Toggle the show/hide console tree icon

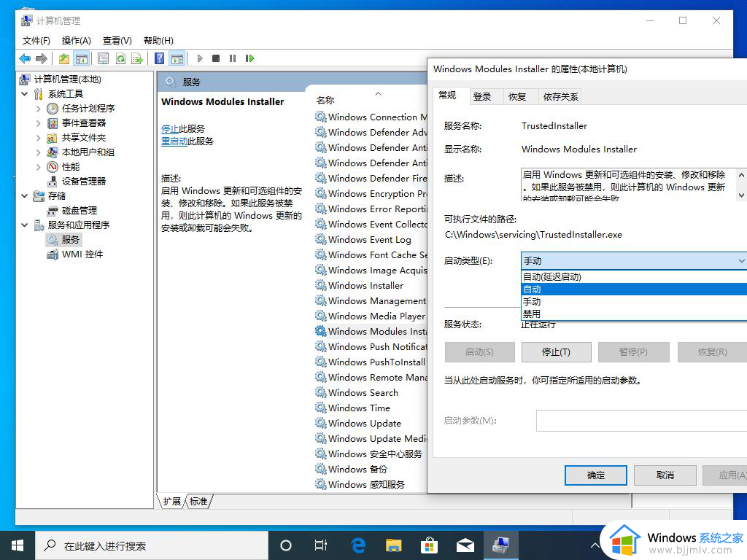pyautogui.click(x=82, y=58)
